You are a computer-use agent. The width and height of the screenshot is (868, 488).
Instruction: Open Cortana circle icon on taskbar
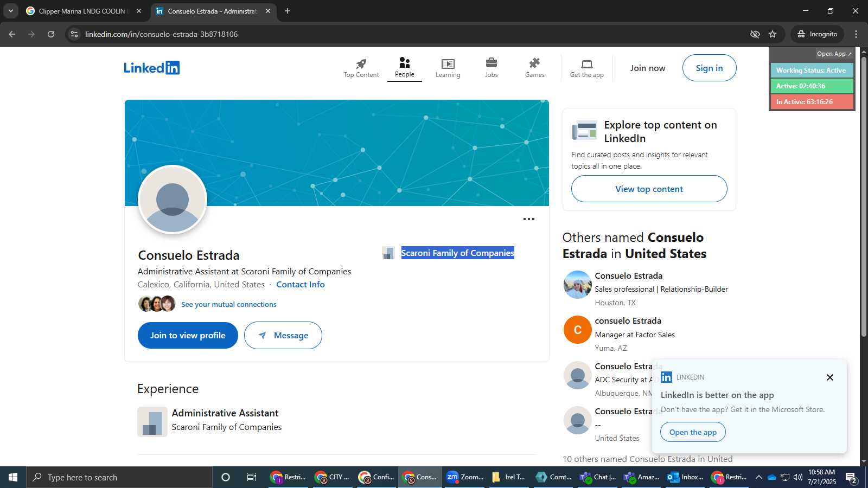(x=226, y=477)
